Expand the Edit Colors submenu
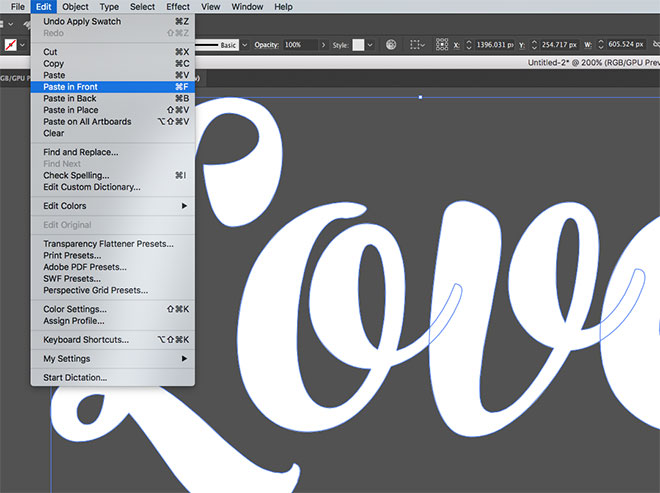The width and height of the screenshot is (660, 493). pyautogui.click(x=112, y=206)
